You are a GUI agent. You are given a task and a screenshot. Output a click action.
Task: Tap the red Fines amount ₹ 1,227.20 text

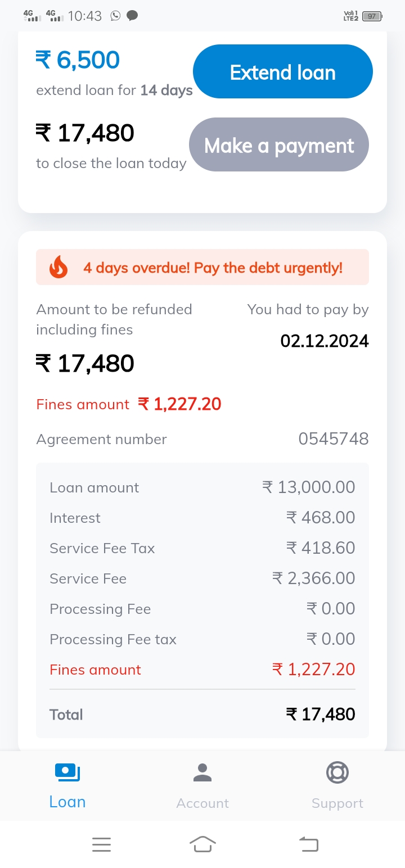tap(180, 404)
